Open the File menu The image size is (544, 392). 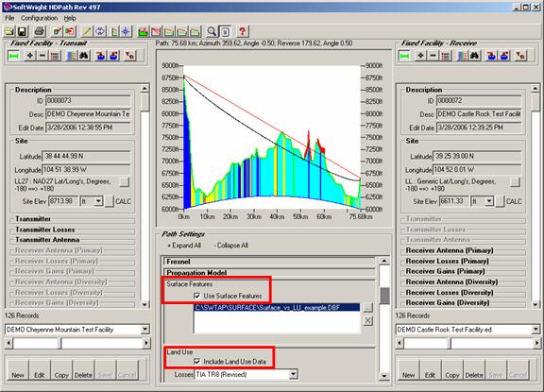(x=9, y=18)
